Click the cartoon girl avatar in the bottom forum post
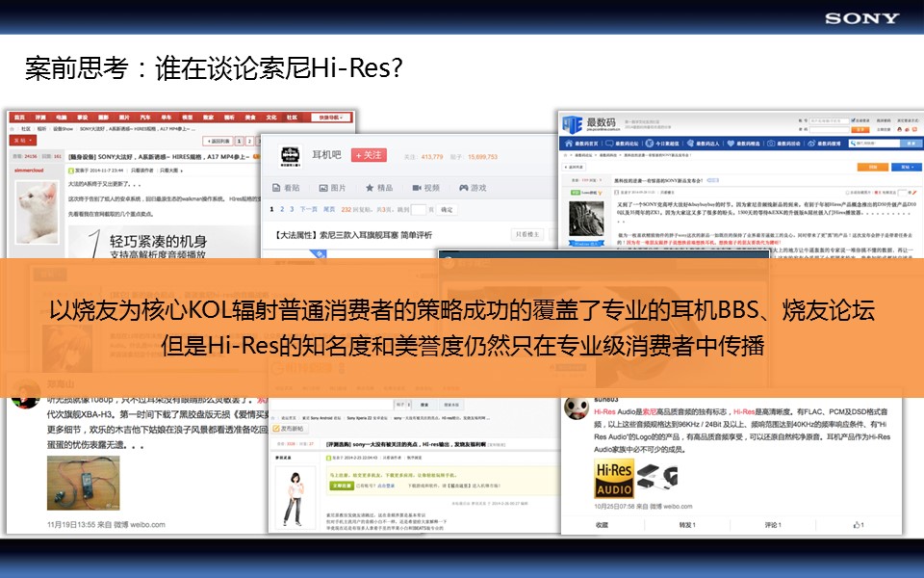The height and width of the screenshot is (578, 924). 295,498
